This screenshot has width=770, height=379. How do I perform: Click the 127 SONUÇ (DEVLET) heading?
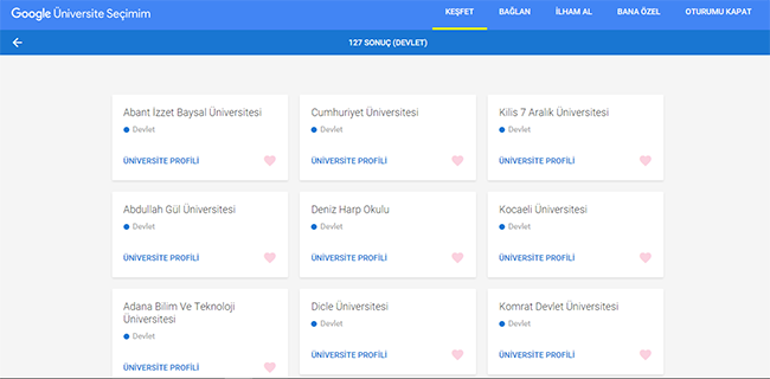(x=388, y=43)
